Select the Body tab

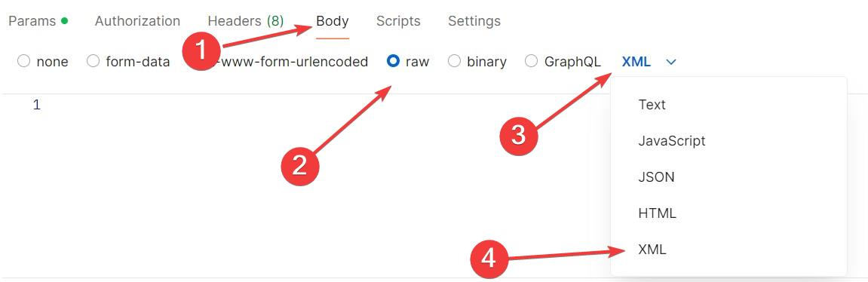(332, 21)
